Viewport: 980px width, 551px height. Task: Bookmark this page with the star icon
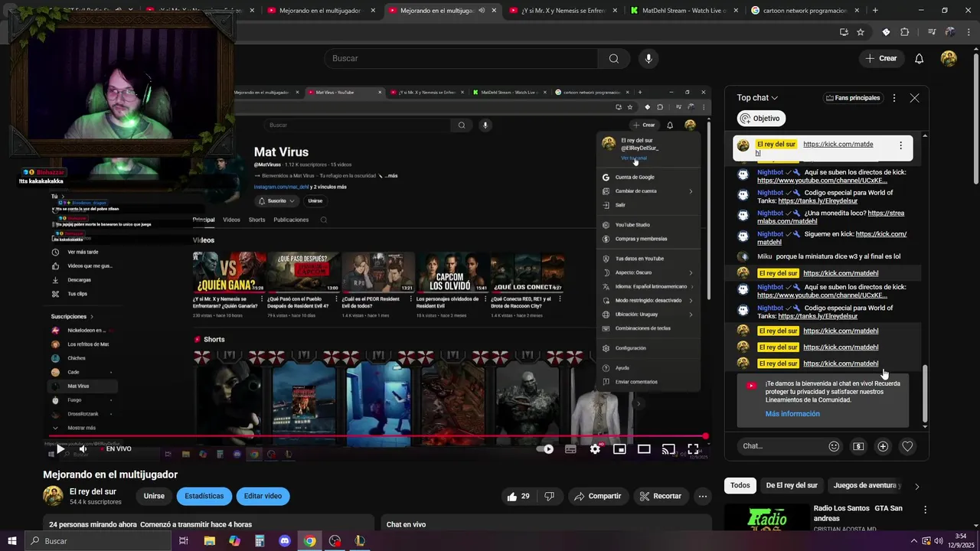coord(861,32)
